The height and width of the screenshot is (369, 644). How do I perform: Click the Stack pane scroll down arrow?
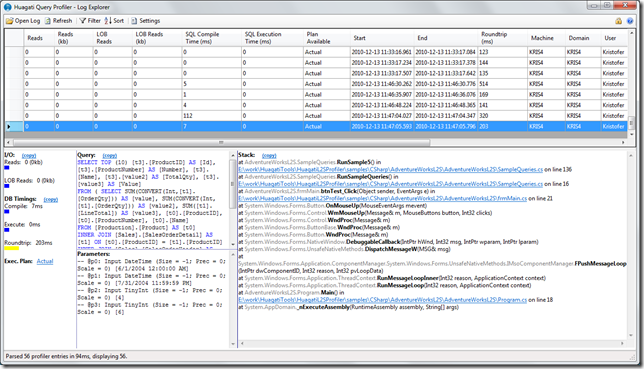[x=631, y=336]
